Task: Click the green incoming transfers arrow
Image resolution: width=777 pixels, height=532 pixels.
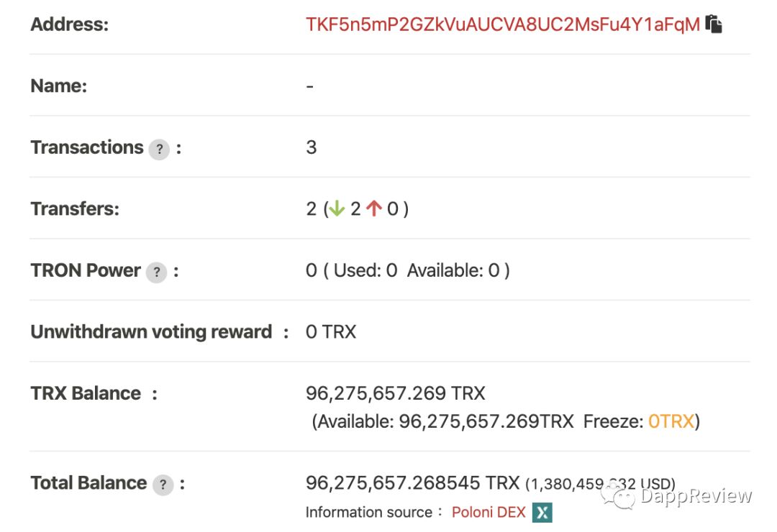Action: [x=337, y=208]
